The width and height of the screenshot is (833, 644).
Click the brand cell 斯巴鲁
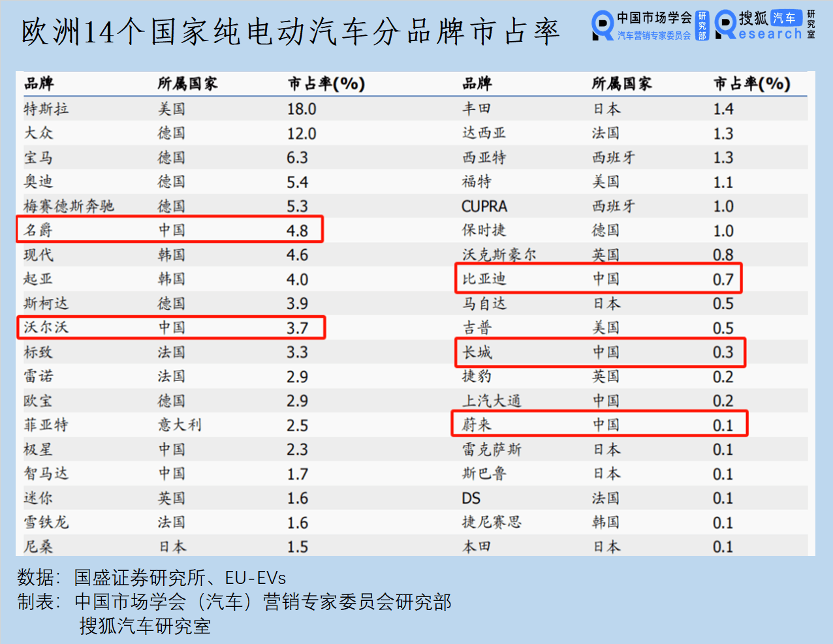pyautogui.click(x=484, y=473)
